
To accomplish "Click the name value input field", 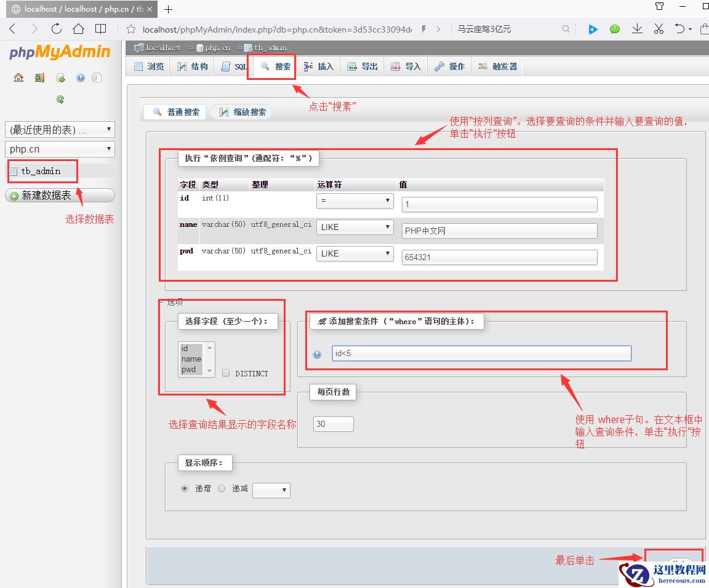I will click(x=499, y=231).
